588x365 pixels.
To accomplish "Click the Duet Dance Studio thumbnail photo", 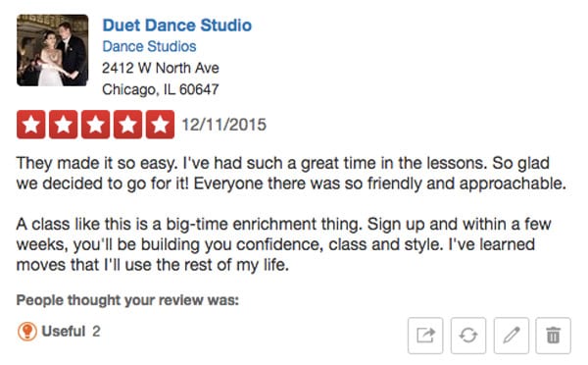I will coord(53,50).
